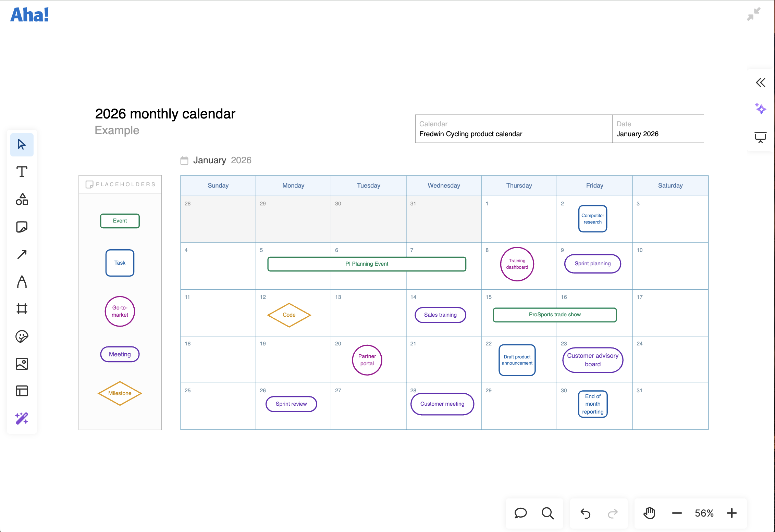The image size is (775, 532).
Task: Open the comments speech bubble
Action: coord(520,513)
